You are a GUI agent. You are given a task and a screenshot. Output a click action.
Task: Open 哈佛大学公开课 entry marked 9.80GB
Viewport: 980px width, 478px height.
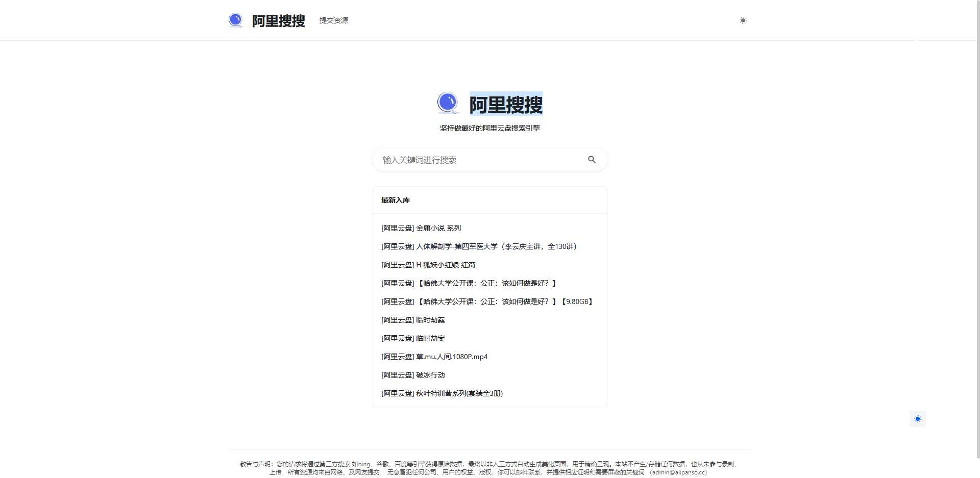[x=488, y=301]
